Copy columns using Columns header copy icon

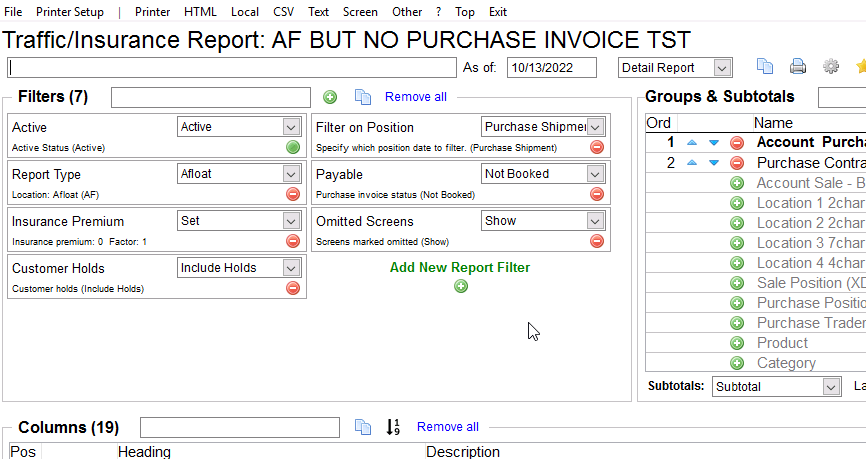[x=363, y=427]
